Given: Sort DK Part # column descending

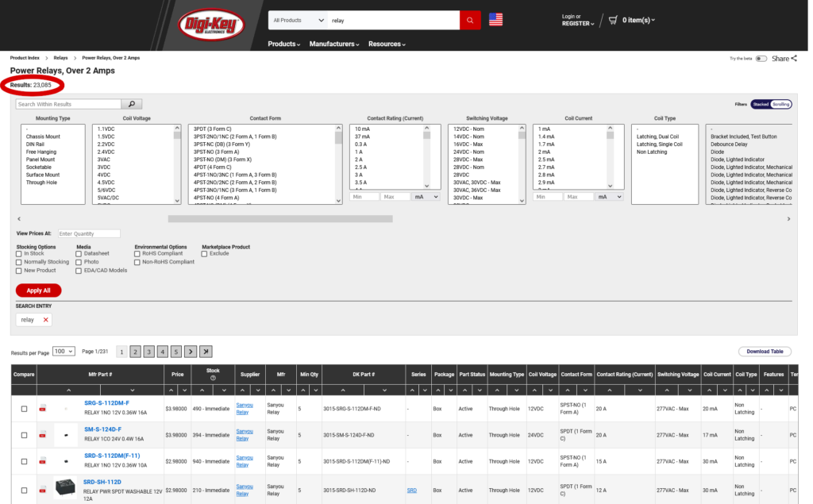Looking at the screenshot, I should coord(384,390).
